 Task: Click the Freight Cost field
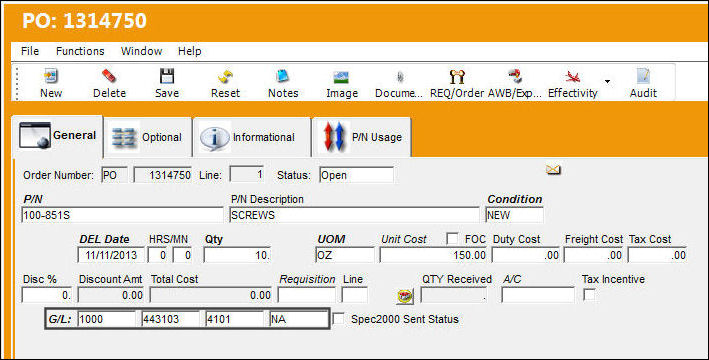[x=593, y=255]
